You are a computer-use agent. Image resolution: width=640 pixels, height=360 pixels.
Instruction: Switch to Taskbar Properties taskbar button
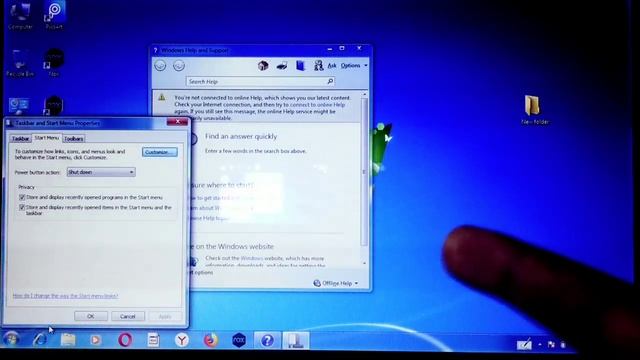point(296,340)
